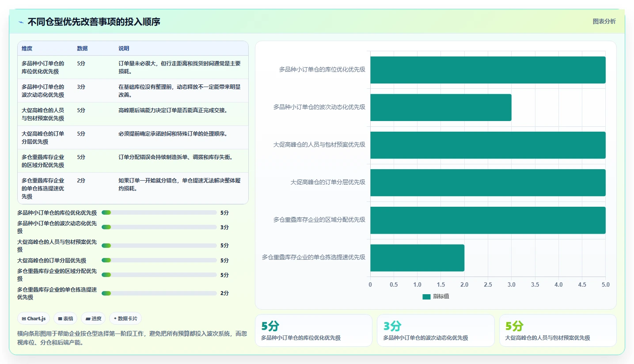The image size is (634, 364).
Task: Open the 3分 card for 多品种小订单仓的波次动态化优先级
Action: click(436, 330)
